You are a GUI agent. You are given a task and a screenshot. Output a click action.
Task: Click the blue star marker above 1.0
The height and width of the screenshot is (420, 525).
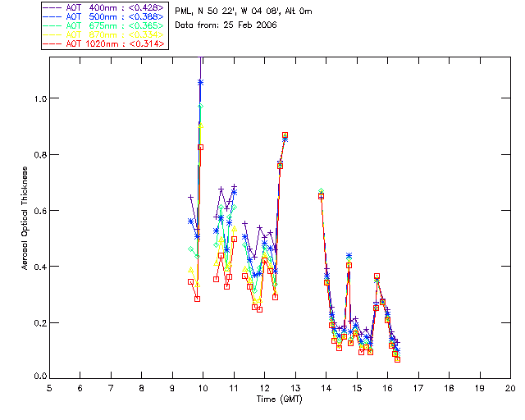point(201,82)
